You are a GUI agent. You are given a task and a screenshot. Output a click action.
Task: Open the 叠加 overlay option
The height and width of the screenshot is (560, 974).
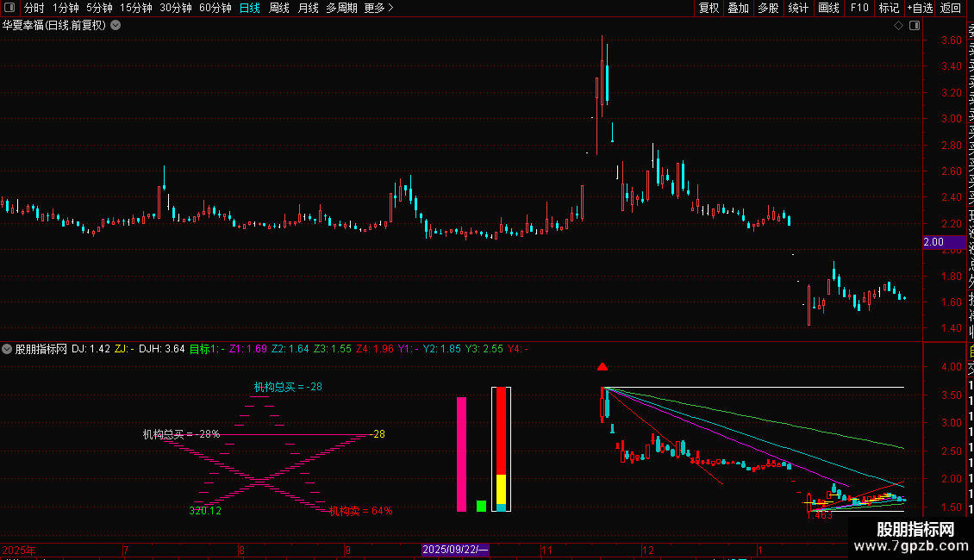(738, 8)
